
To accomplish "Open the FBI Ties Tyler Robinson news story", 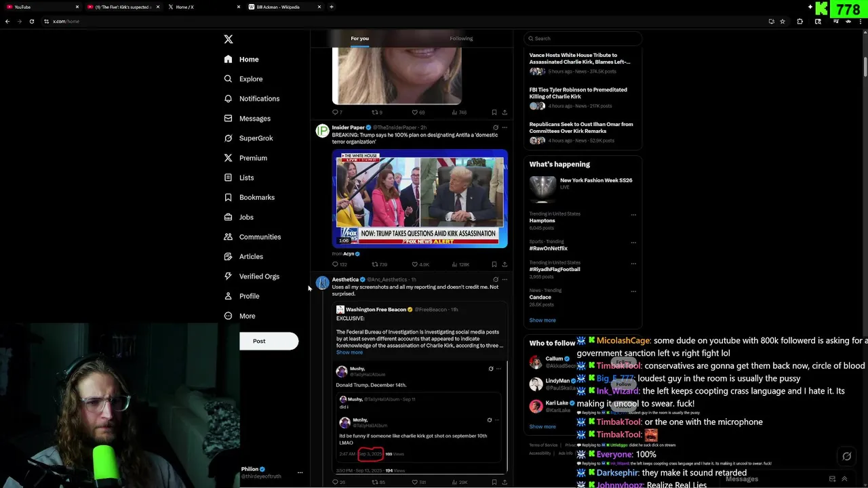I will pyautogui.click(x=583, y=98).
